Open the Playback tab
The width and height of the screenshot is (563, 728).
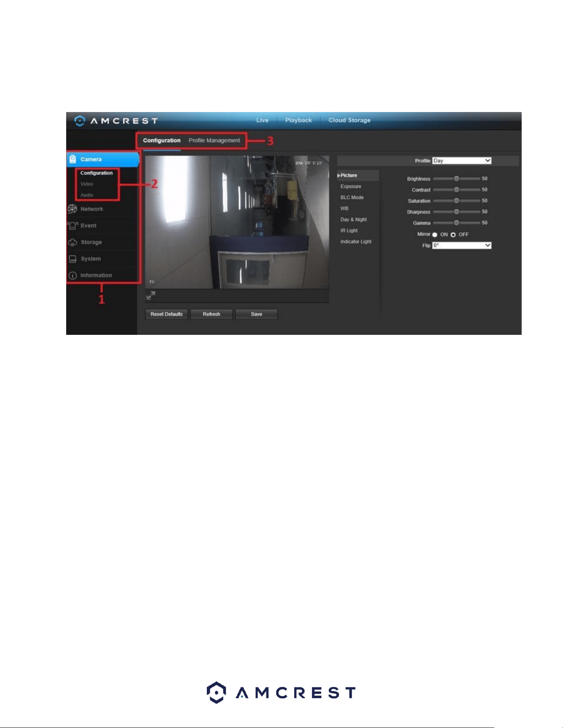coord(298,120)
